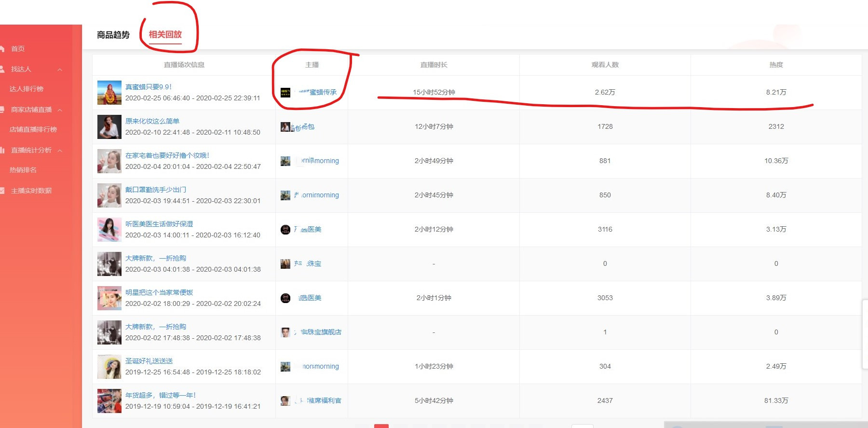868x428 pixels.
Task: Switch to the 商品趋势 tab
Action: [113, 35]
